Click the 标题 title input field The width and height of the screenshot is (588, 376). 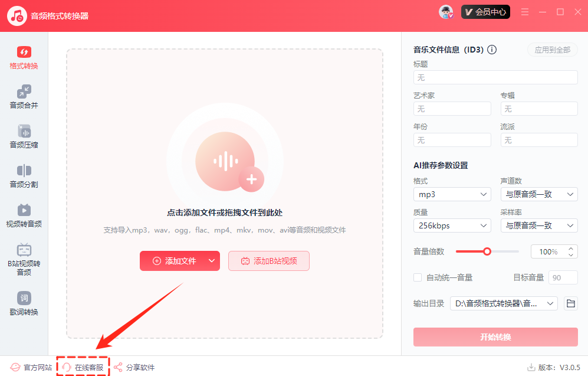[x=495, y=77]
